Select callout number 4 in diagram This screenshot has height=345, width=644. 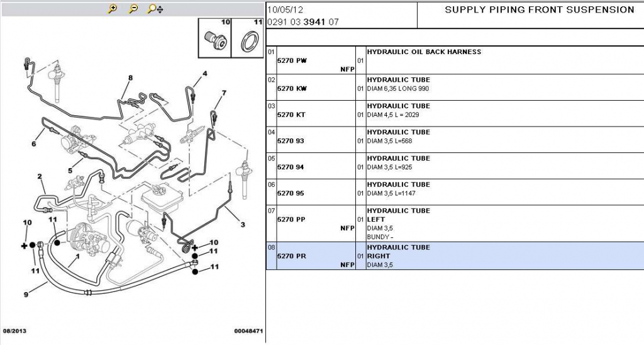(204, 74)
